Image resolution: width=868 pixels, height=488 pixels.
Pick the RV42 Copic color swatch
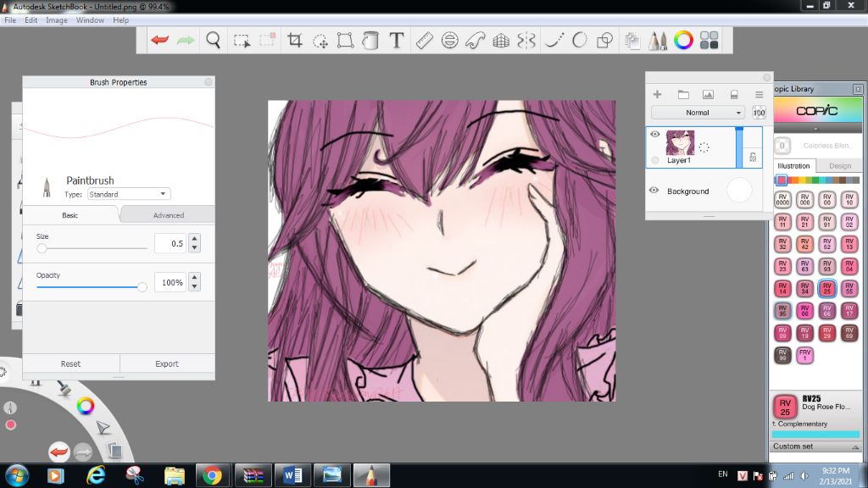[804, 244]
